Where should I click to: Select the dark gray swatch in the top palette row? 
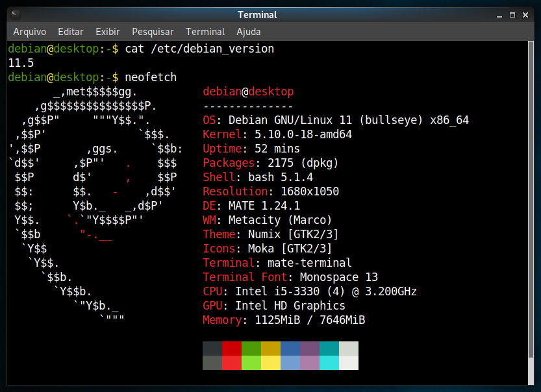[212, 349]
